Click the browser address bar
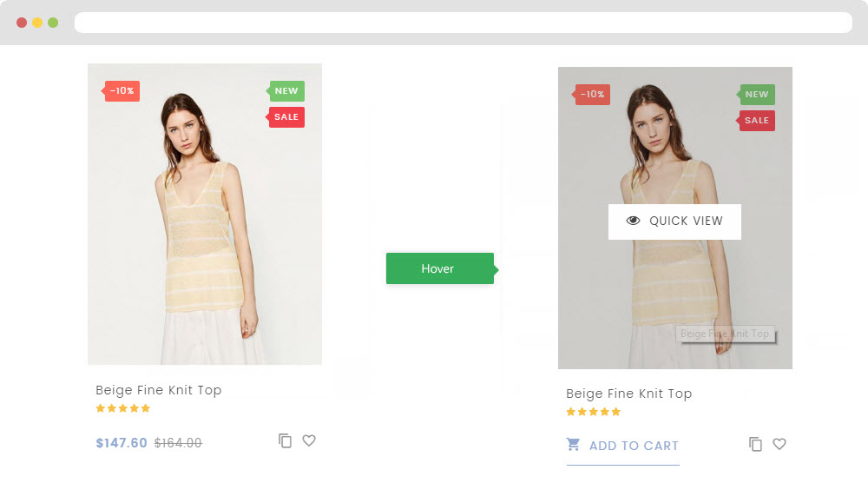The height and width of the screenshot is (483, 868). (x=464, y=23)
